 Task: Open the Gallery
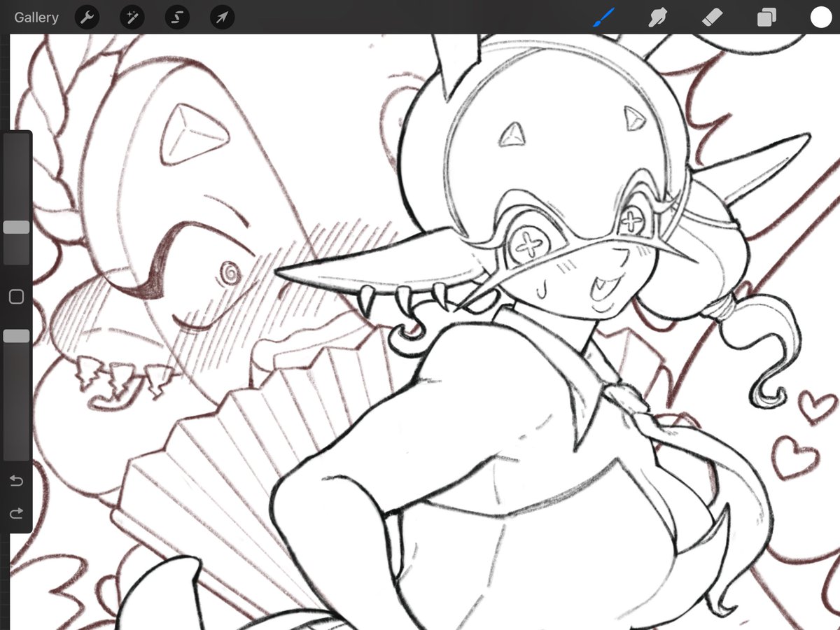[x=36, y=17]
